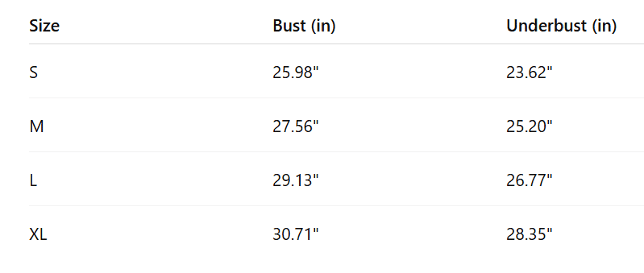Click the 27.56" bust value
Viewport: 644px width, 273px height.
point(296,126)
